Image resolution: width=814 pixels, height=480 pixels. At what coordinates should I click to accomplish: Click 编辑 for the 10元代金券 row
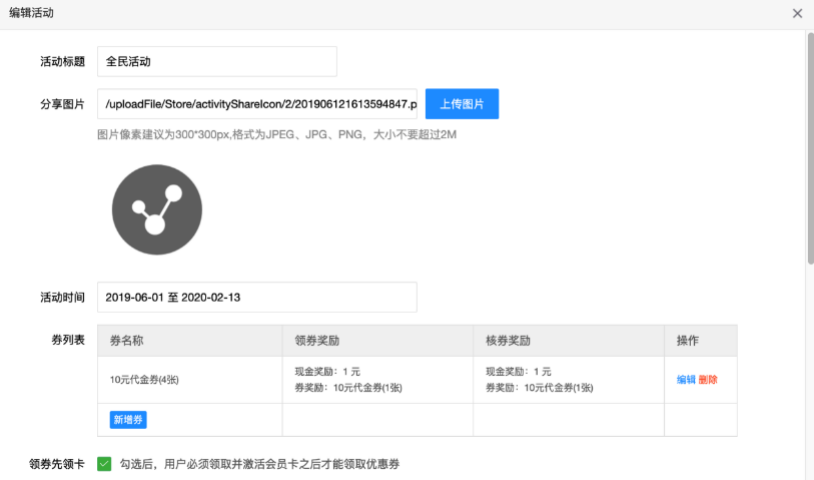pyautogui.click(x=686, y=380)
